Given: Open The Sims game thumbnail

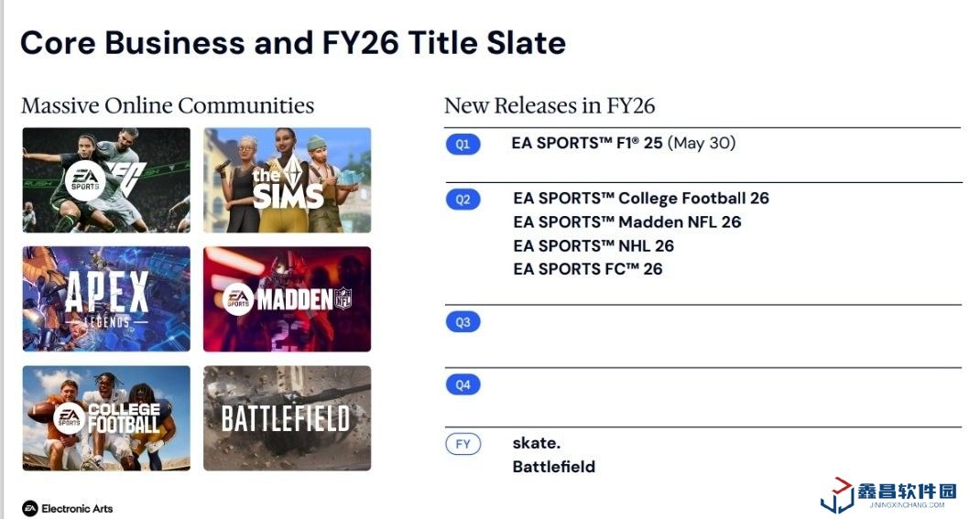Looking at the screenshot, I should click(287, 180).
